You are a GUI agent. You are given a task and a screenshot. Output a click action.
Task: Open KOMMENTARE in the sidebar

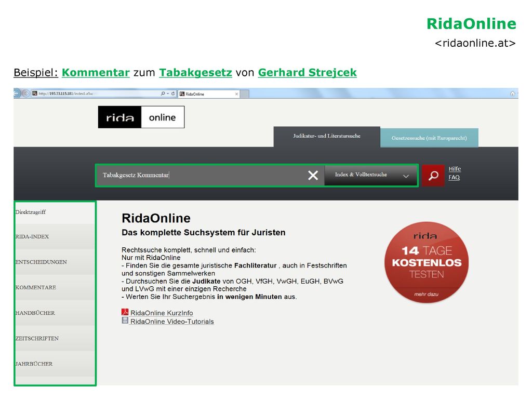point(55,287)
